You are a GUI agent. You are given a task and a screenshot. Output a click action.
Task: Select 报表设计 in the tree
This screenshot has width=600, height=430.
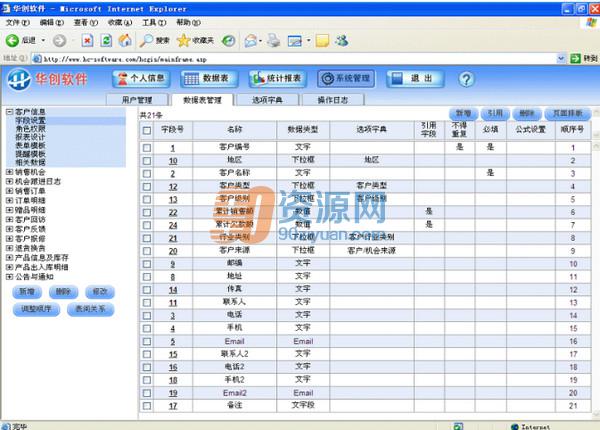(31, 137)
